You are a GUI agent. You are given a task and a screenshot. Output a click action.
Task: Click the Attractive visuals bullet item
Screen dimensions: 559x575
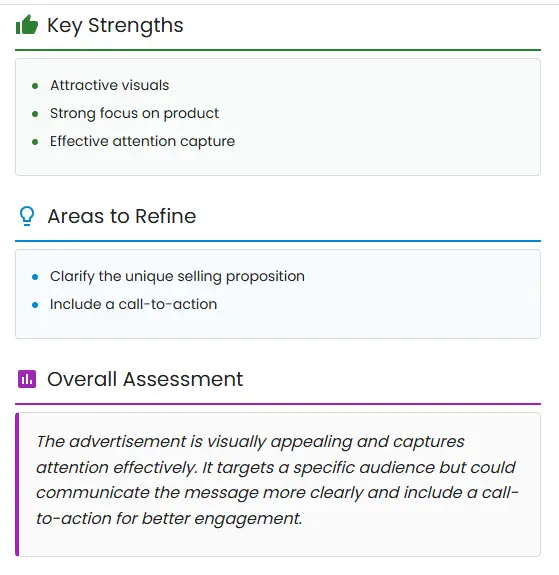pos(110,85)
